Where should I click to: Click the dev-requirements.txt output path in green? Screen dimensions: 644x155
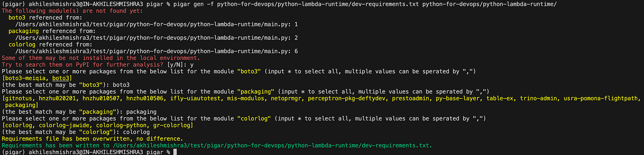point(272,145)
